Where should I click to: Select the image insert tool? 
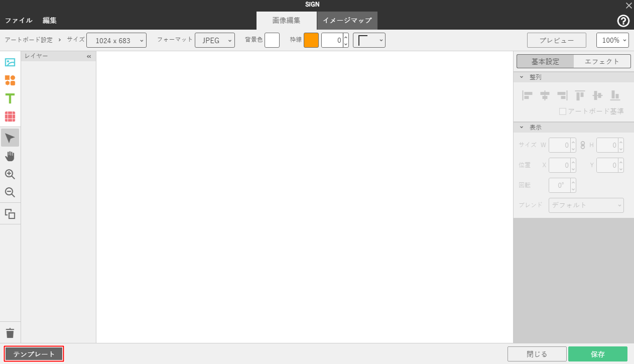[10, 62]
